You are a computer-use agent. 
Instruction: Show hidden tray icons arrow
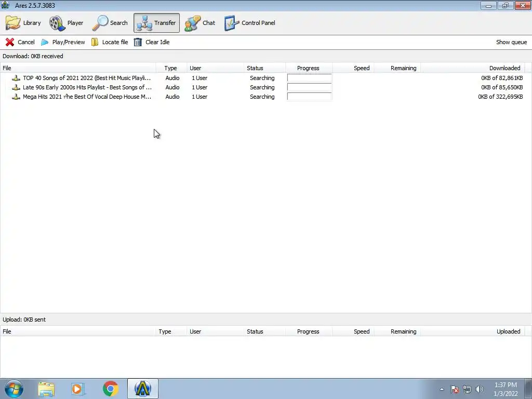(442, 389)
